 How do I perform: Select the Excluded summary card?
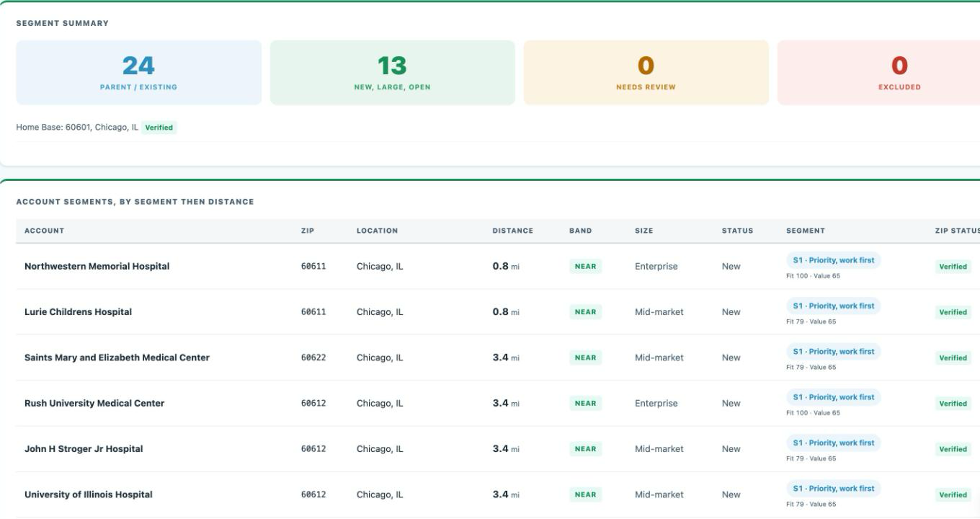pos(878,73)
